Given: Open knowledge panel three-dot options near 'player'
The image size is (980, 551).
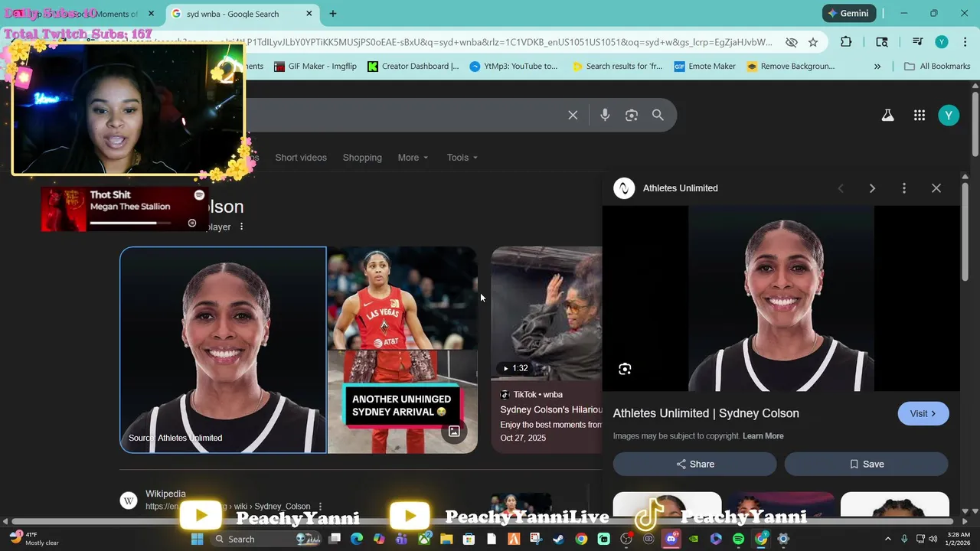Looking at the screenshot, I should pyautogui.click(x=241, y=227).
